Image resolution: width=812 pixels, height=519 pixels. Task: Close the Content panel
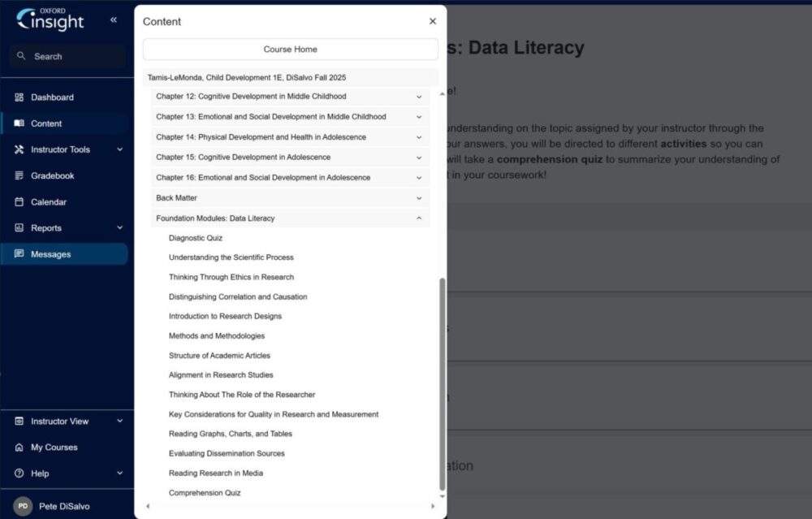433,21
